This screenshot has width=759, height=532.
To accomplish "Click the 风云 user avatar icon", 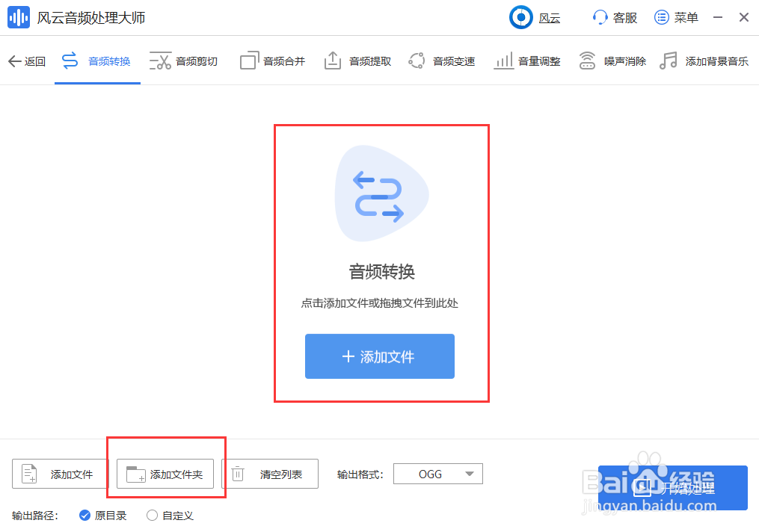I will tap(521, 17).
